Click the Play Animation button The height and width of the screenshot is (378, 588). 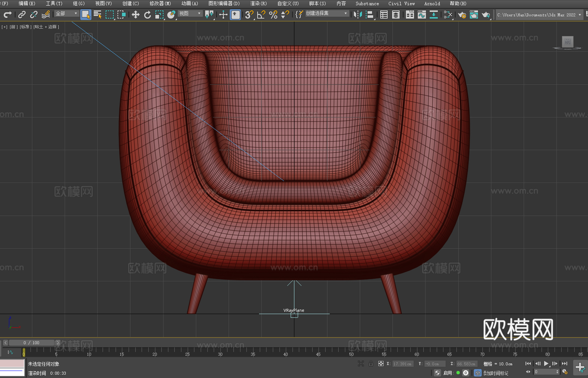(x=546, y=364)
